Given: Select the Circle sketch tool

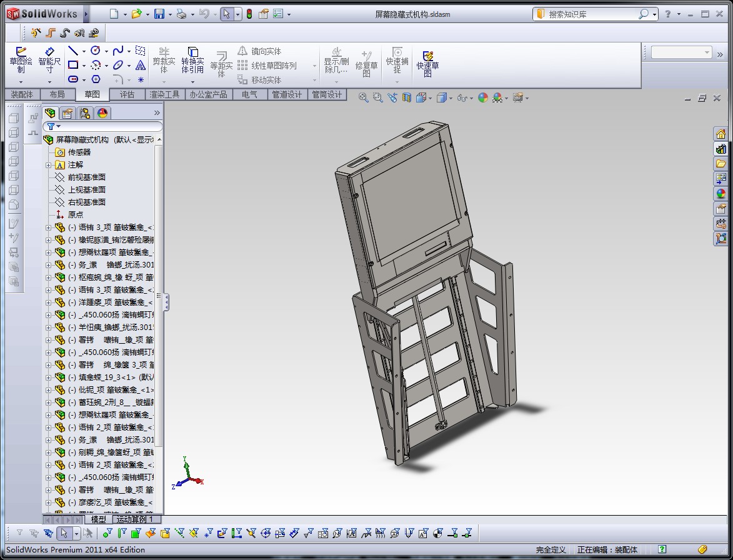Looking at the screenshot, I should point(96,51).
